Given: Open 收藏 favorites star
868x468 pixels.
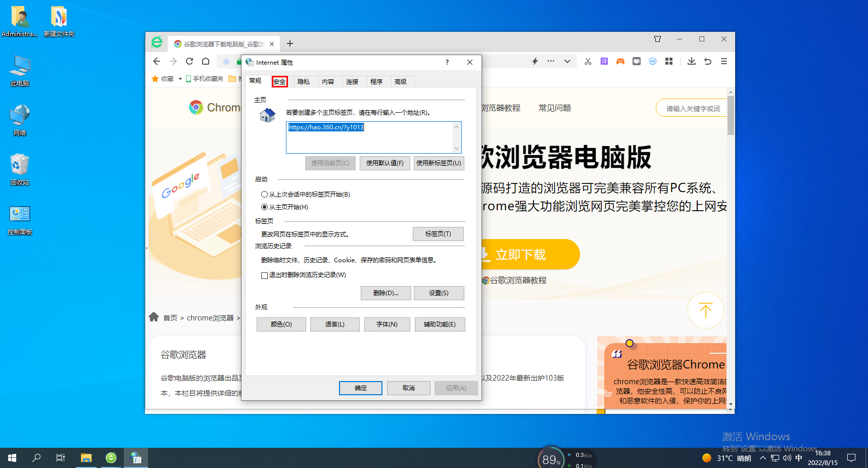Looking at the screenshot, I should point(163,79).
